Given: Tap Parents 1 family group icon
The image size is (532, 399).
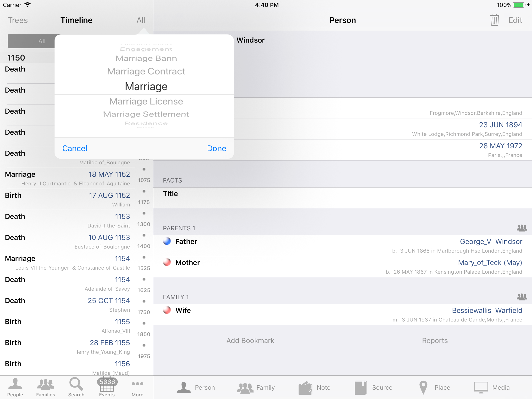Looking at the screenshot, I should coord(521,228).
